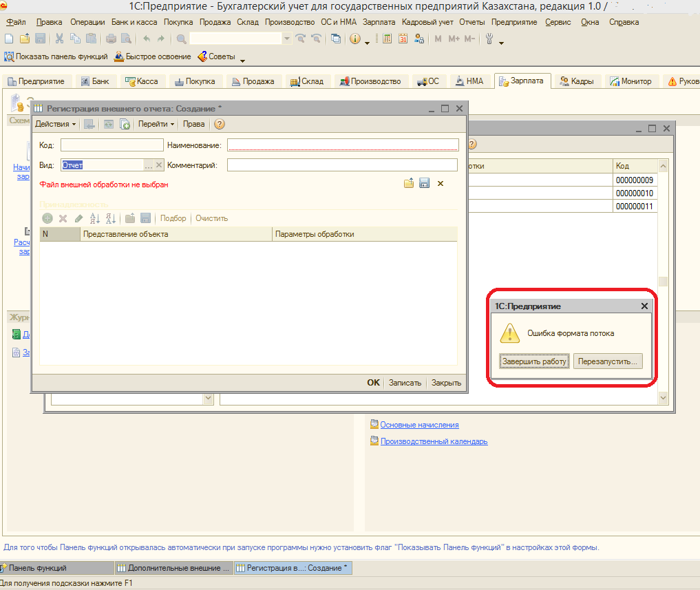Click the yellow info help icon in toolbar
Screen dimensions: 700x590
tap(355, 39)
